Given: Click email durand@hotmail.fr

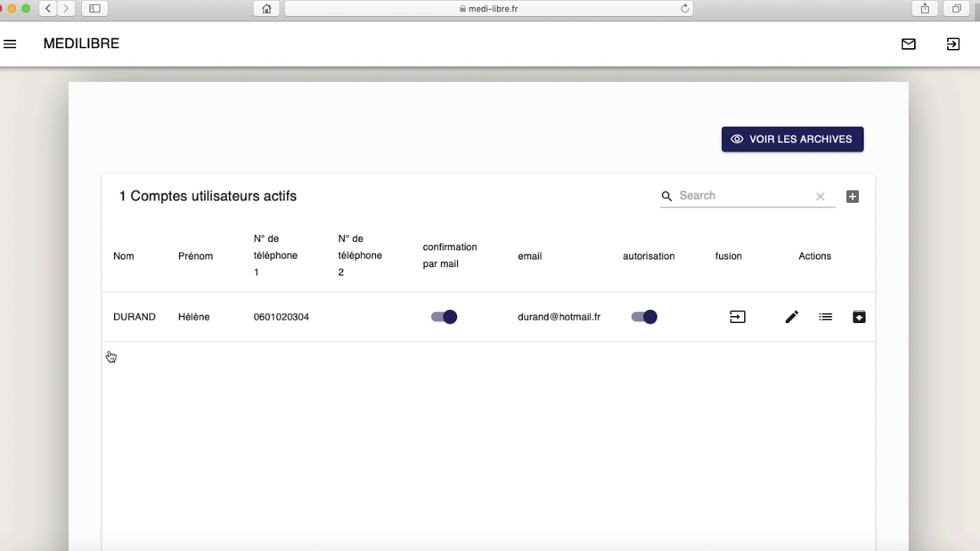Looking at the screenshot, I should click(559, 317).
